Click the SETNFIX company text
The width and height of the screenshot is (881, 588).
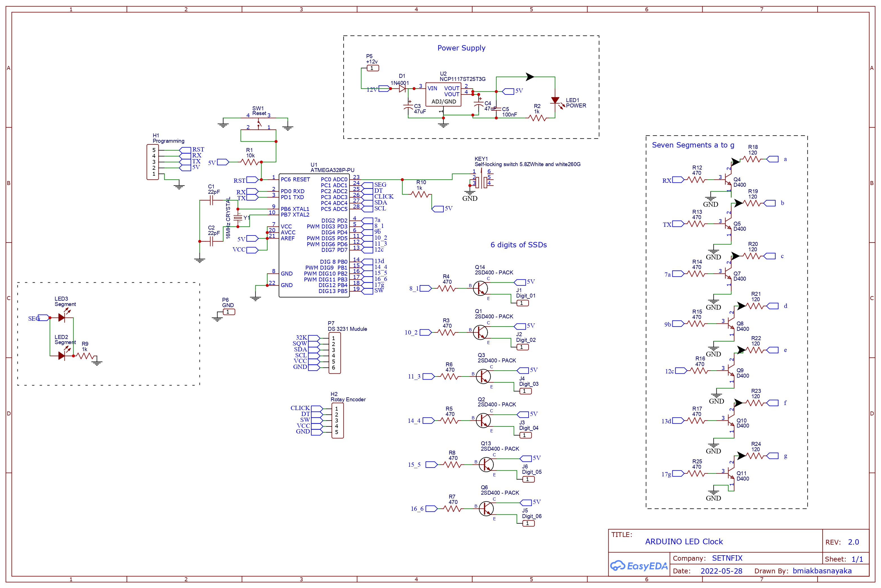tap(727, 558)
